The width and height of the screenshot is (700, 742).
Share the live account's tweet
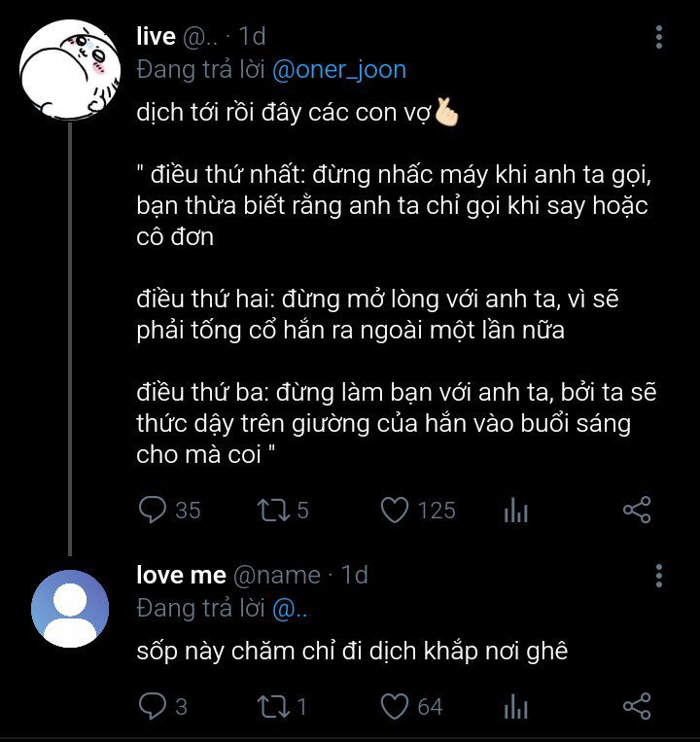636,510
